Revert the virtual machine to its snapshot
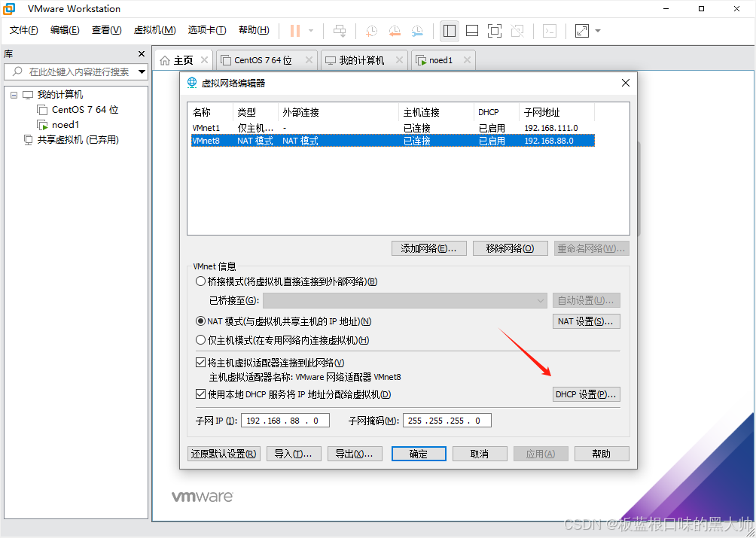Screen dimensions: 756x538 pos(395,31)
